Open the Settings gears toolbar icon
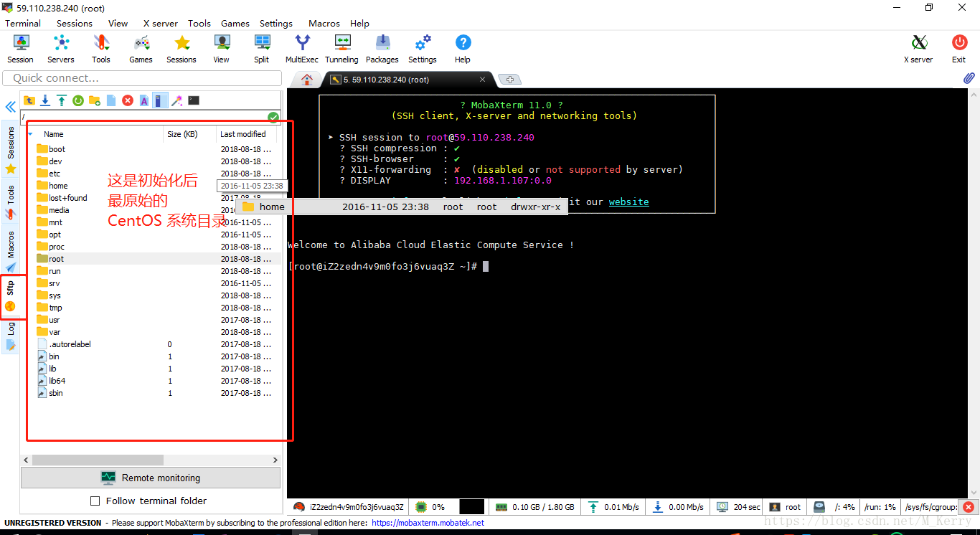 click(x=423, y=49)
